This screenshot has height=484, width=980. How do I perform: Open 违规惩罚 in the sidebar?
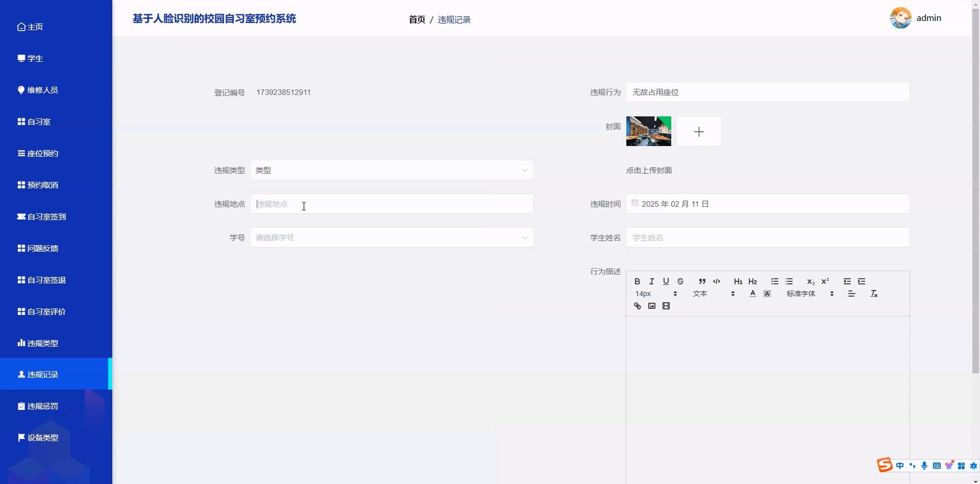coord(42,406)
